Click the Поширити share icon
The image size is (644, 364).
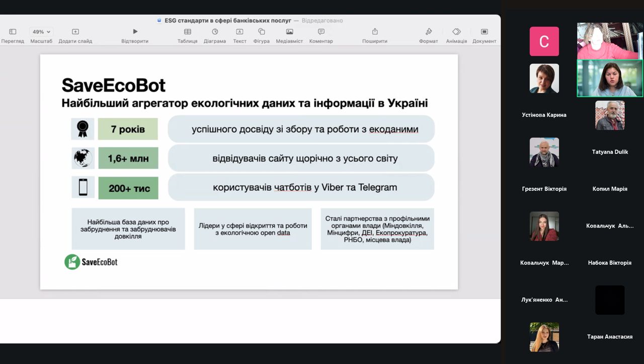[375, 32]
